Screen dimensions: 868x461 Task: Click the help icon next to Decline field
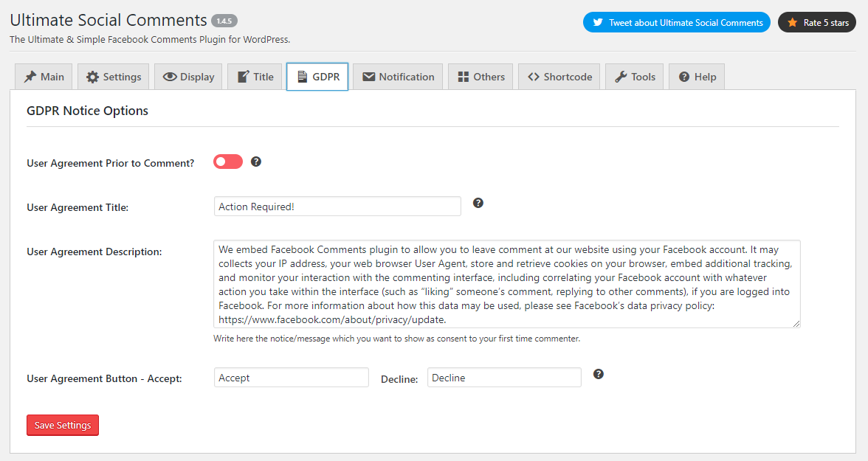[599, 374]
